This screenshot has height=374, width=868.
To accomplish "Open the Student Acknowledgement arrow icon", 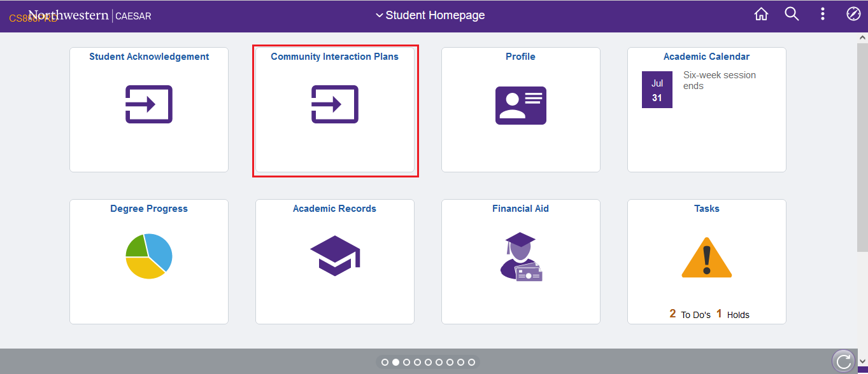I will (x=149, y=104).
